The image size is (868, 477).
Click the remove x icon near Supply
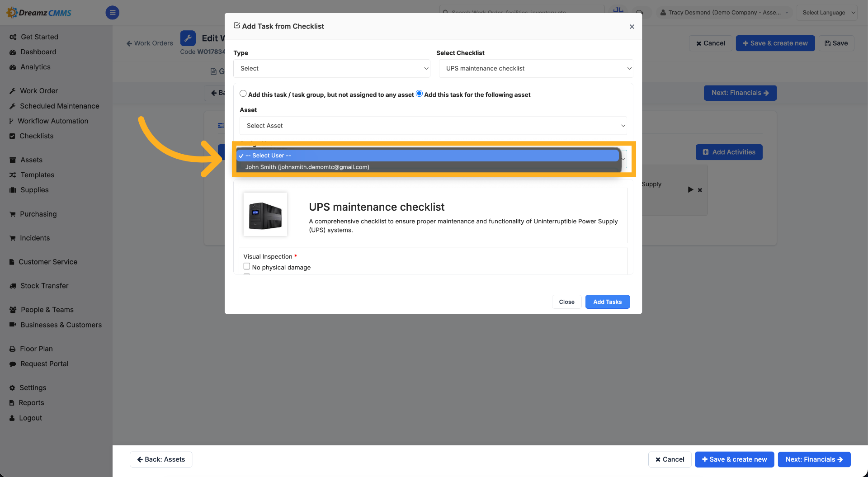coord(700,190)
